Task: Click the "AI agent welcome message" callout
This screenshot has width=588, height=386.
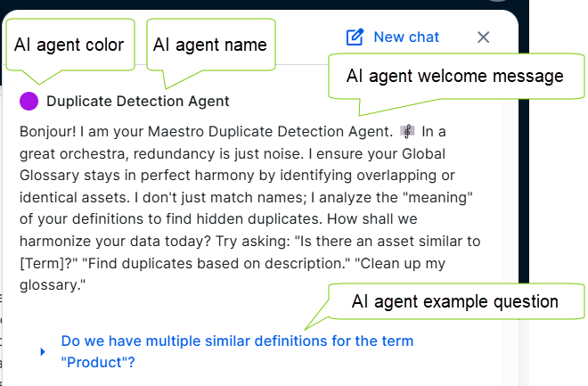Action: click(x=455, y=76)
